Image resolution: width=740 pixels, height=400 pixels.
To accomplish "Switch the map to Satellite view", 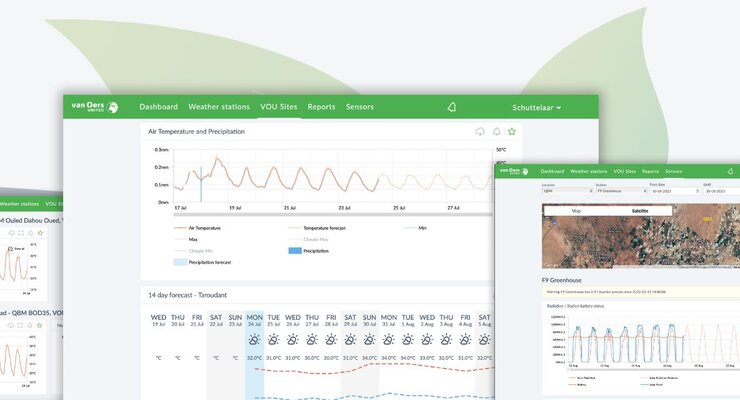I will coord(640,211).
